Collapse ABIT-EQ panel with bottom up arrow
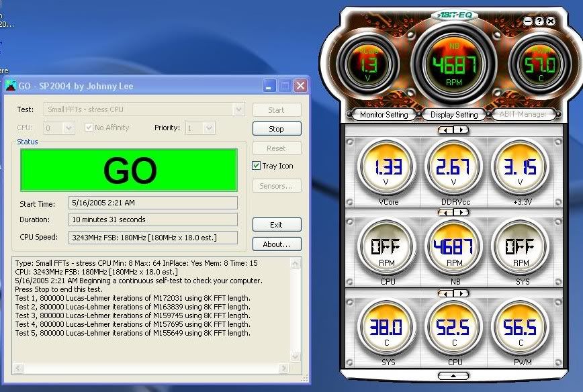Image resolution: width=583 pixels, height=392 pixels. (453, 376)
